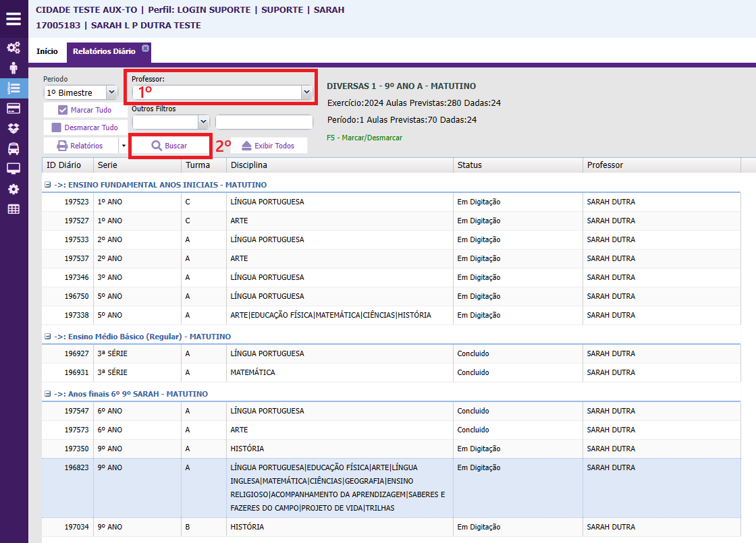This screenshot has width=756, height=543.
Task: Check all with Marcar Tudo
Action: [x=84, y=110]
